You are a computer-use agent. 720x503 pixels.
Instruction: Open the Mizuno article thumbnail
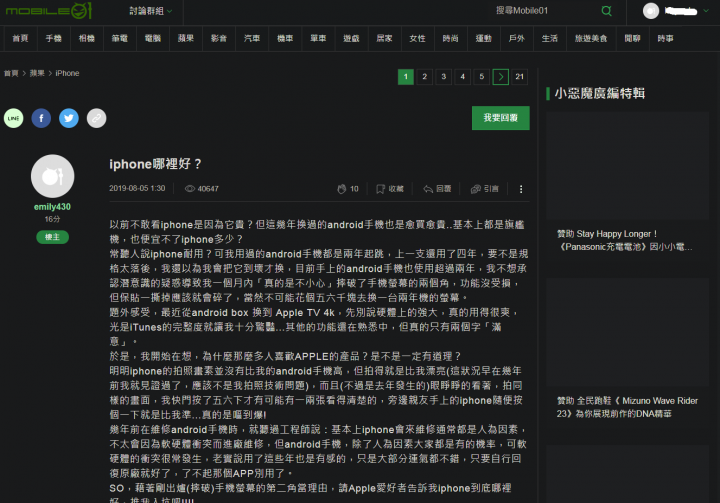[627, 332]
